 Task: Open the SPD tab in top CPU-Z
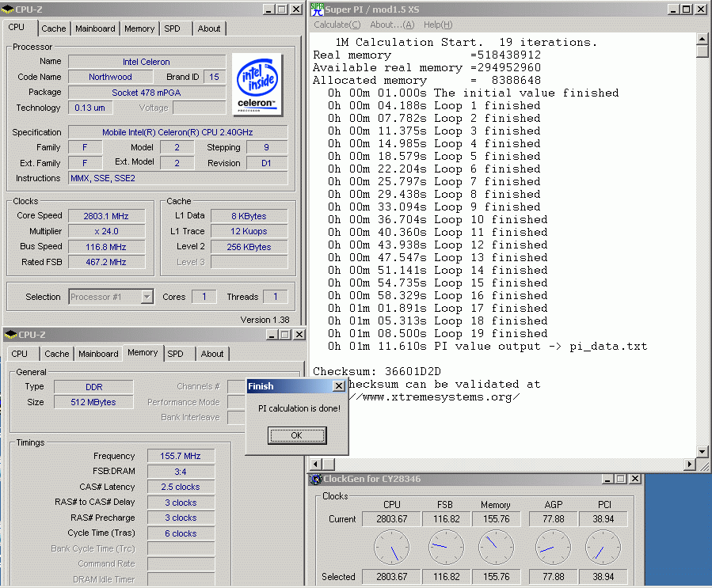[172, 28]
